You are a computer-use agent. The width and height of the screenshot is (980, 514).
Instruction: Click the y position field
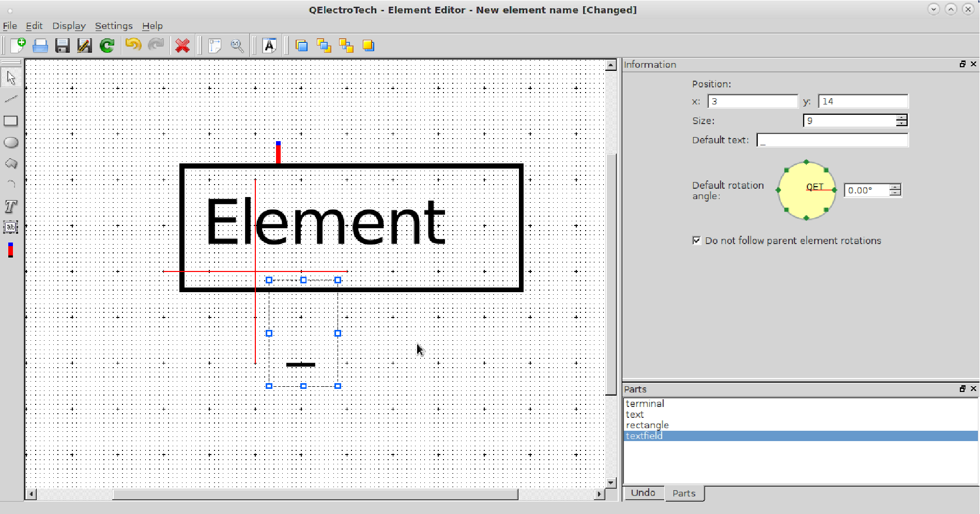click(x=863, y=101)
